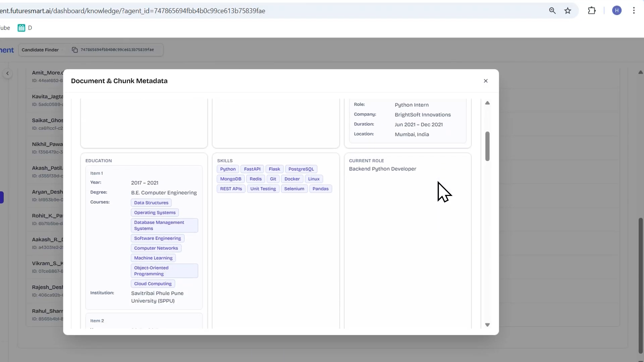This screenshot has width=644, height=362.
Task: Click the BrightSoft Innovations company value
Action: [423, 115]
